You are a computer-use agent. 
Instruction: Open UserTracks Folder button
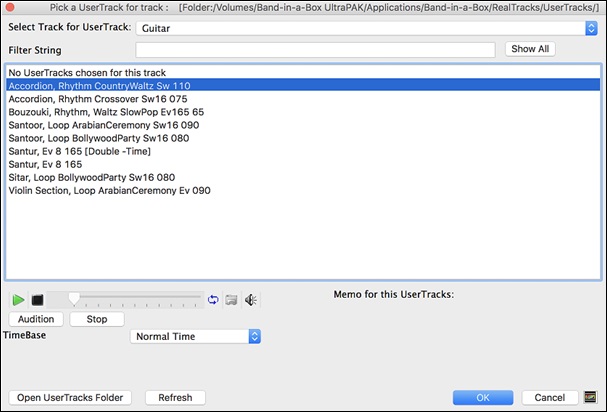[x=69, y=397]
